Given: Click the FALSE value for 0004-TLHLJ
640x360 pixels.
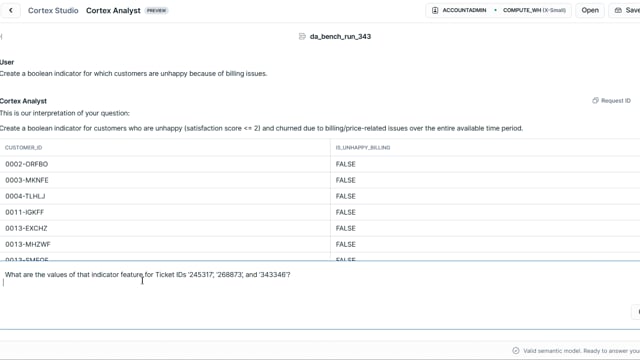Looking at the screenshot, I should click(x=346, y=196).
